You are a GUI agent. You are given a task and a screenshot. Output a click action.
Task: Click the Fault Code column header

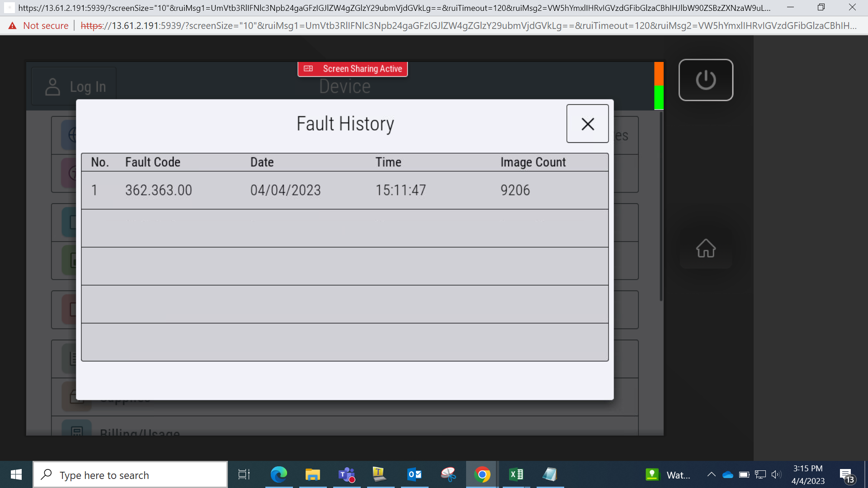pyautogui.click(x=153, y=162)
